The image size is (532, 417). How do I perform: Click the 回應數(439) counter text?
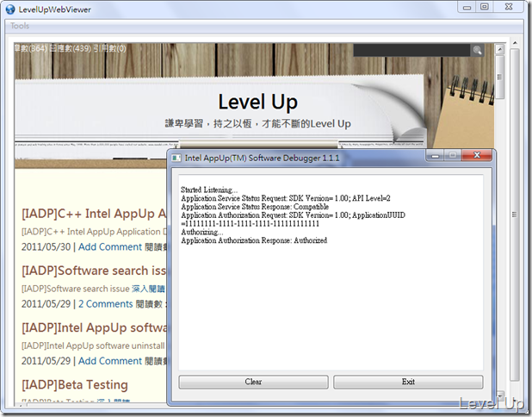pos(70,48)
